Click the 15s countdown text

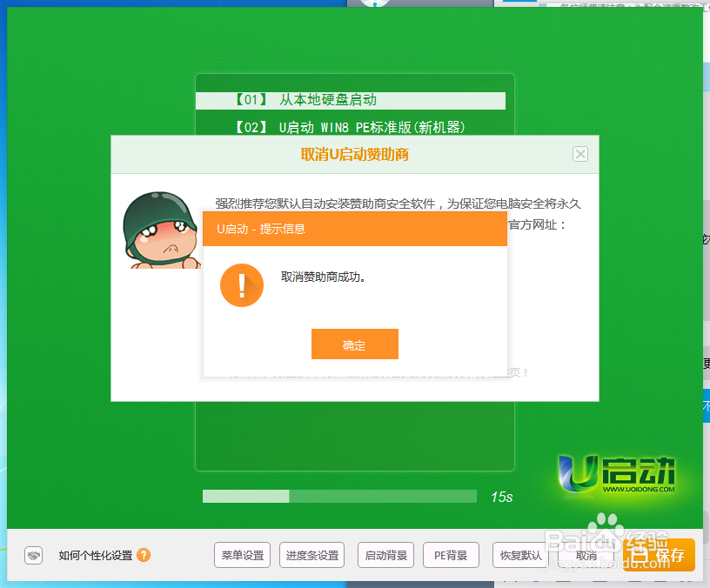point(502,497)
